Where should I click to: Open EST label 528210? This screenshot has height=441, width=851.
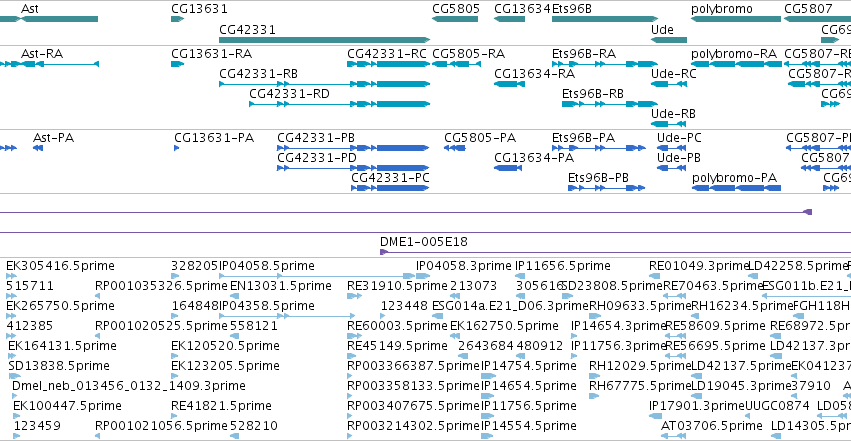[x=253, y=426]
